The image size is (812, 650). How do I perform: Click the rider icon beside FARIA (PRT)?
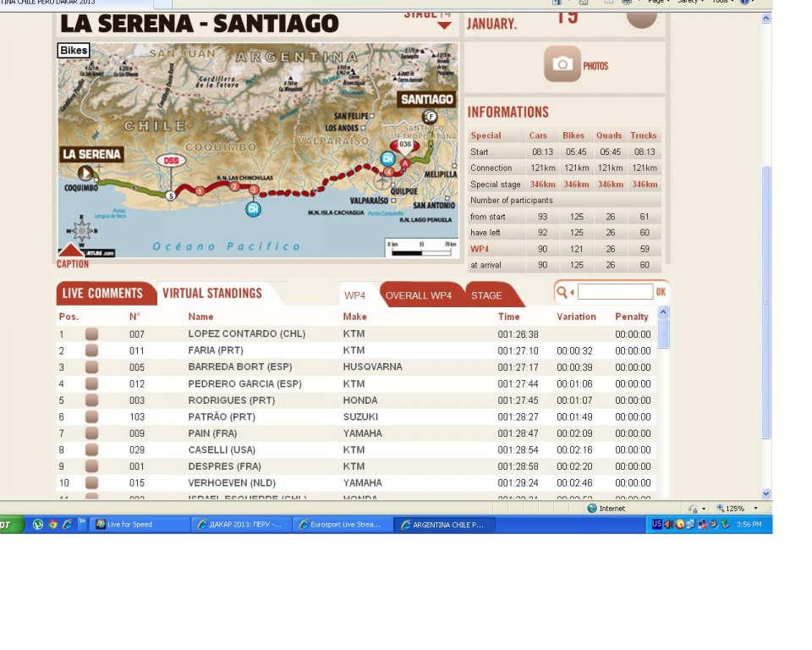(91, 350)
